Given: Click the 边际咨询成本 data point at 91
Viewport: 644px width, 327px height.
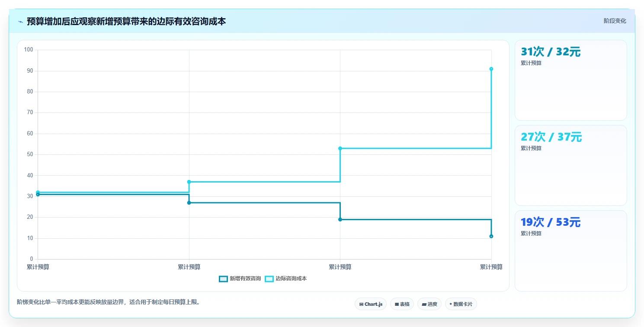Looking at the screenshot, I should click(491, 69).
